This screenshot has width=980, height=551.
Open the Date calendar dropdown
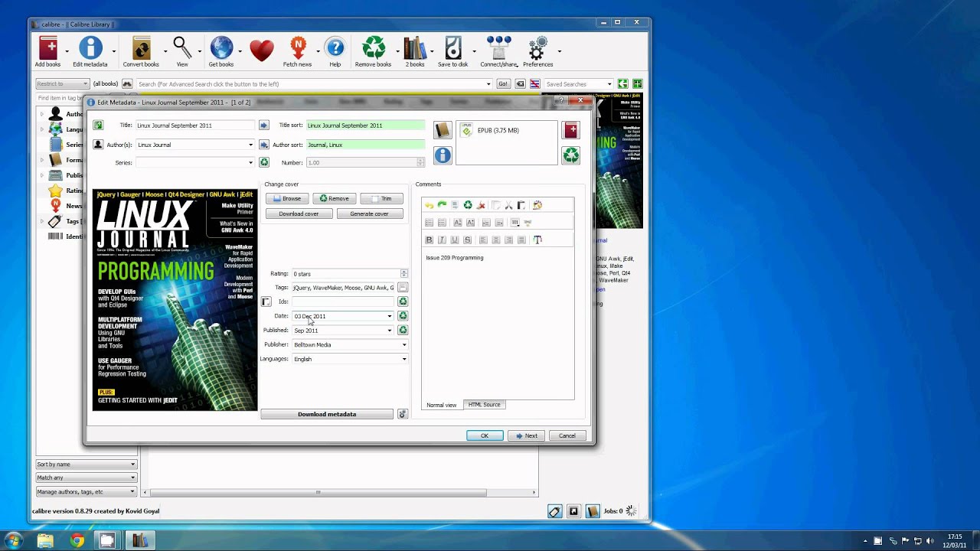tap(389, 316)
